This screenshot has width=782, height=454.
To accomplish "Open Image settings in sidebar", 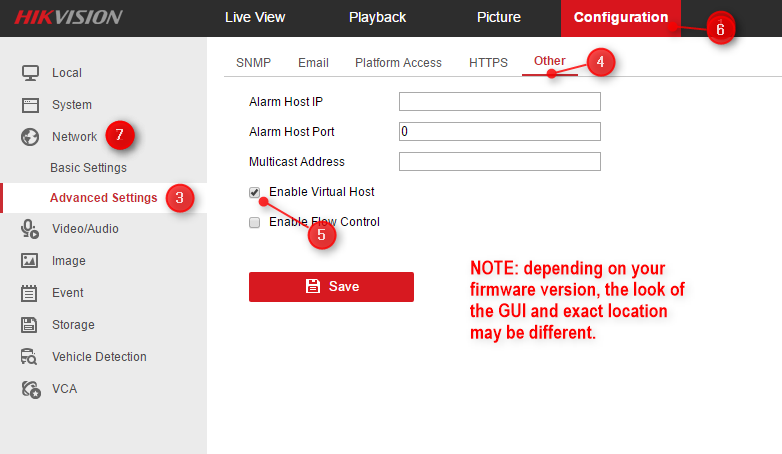I will pos(69,261).
